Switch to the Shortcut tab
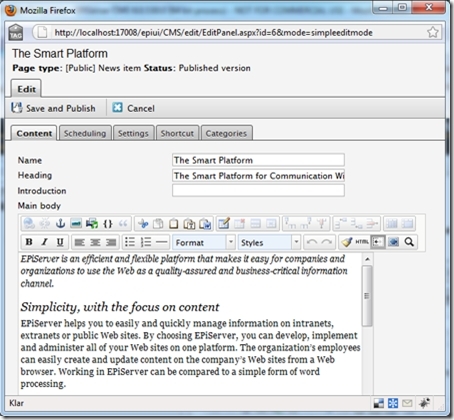This screenshot has height=420, width=454. (177, 133)
